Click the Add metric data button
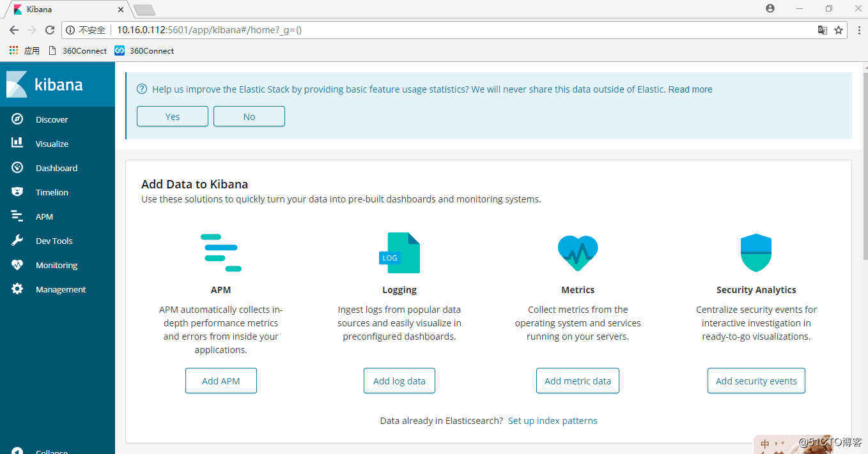Image resolution: width=868 pixels, height=454 pixels. tap(578, 381)
